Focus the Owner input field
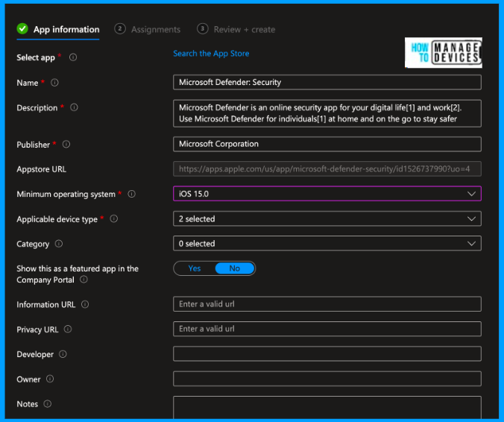 point(327,379)
